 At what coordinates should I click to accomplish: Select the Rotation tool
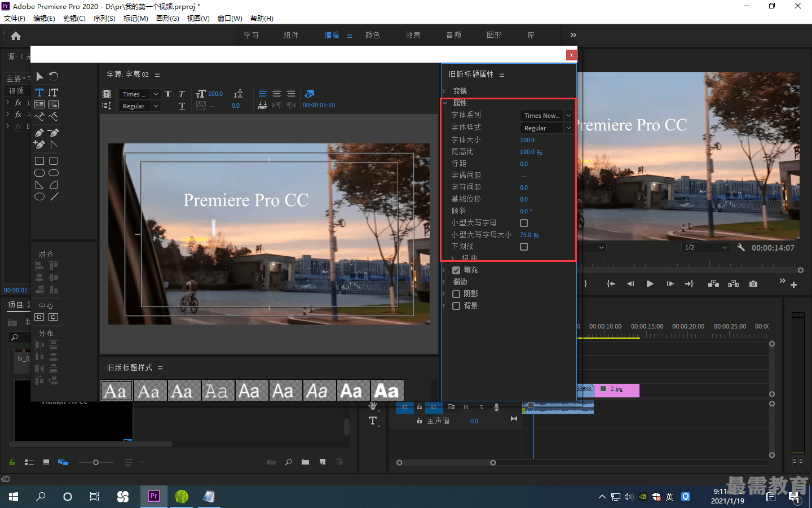54,76
